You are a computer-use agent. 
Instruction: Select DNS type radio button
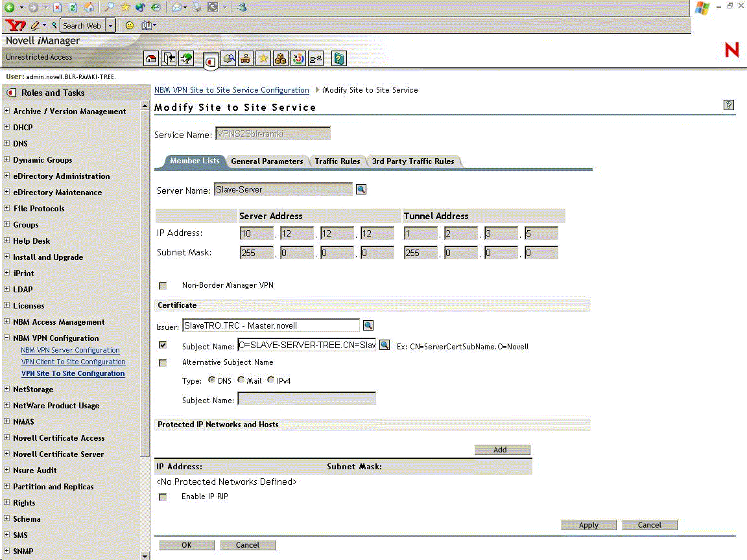coord(211,380)
